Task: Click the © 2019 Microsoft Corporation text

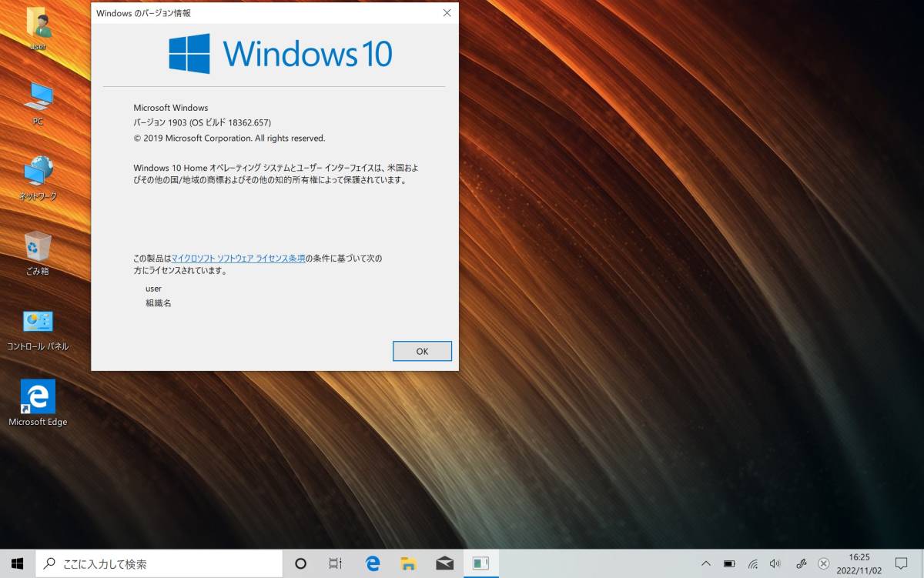Action: tap(229, 138)
